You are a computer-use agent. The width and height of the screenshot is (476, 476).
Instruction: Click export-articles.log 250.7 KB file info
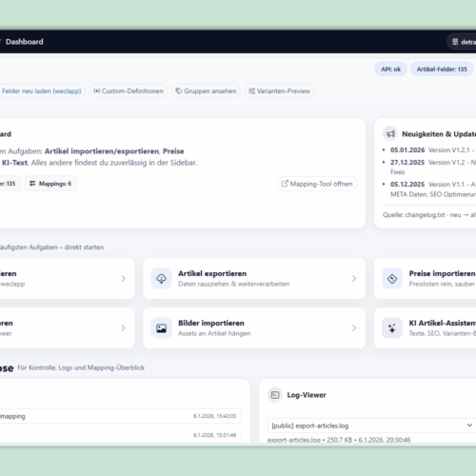point(339,440)
